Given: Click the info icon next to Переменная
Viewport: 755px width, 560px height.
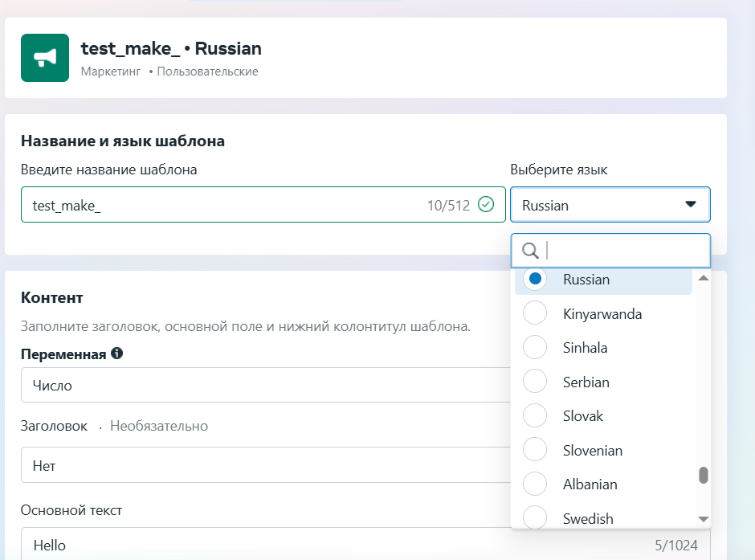Looking at the screenshot, I should [117, 354].
